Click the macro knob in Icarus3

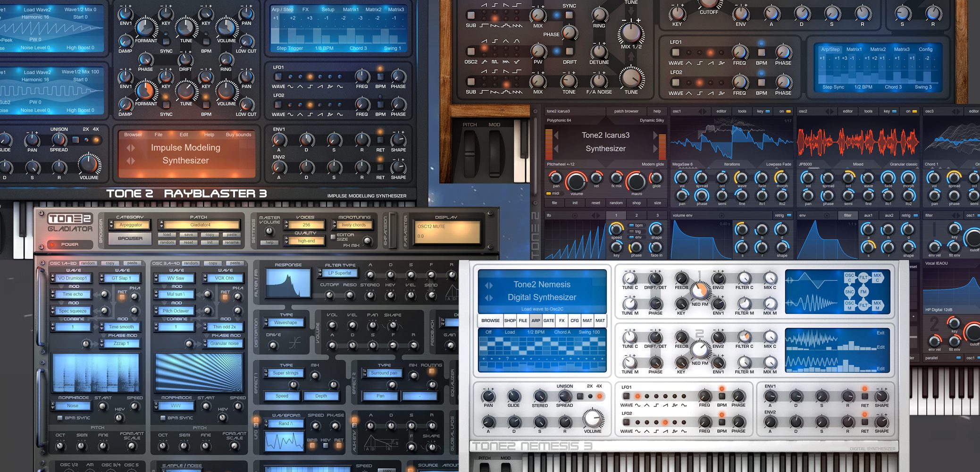pos(636,181)
